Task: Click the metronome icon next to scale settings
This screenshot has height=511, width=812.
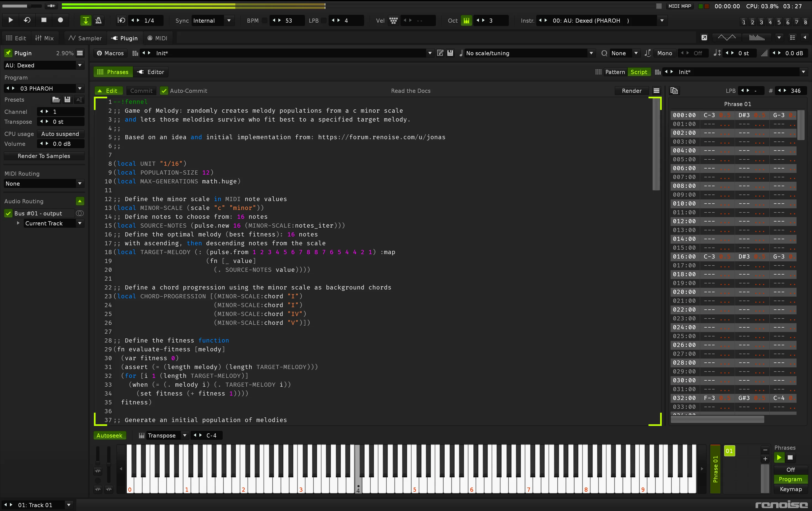Action: pos(461,53)
